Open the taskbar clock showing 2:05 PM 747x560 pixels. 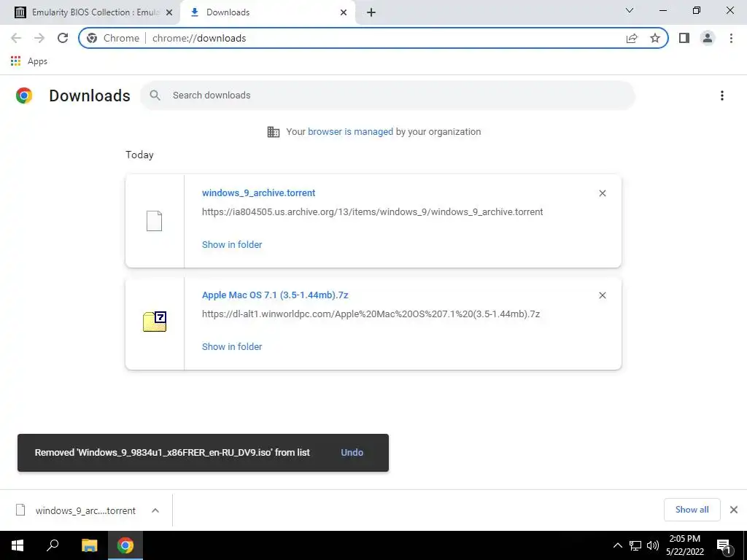coord(684,545)
